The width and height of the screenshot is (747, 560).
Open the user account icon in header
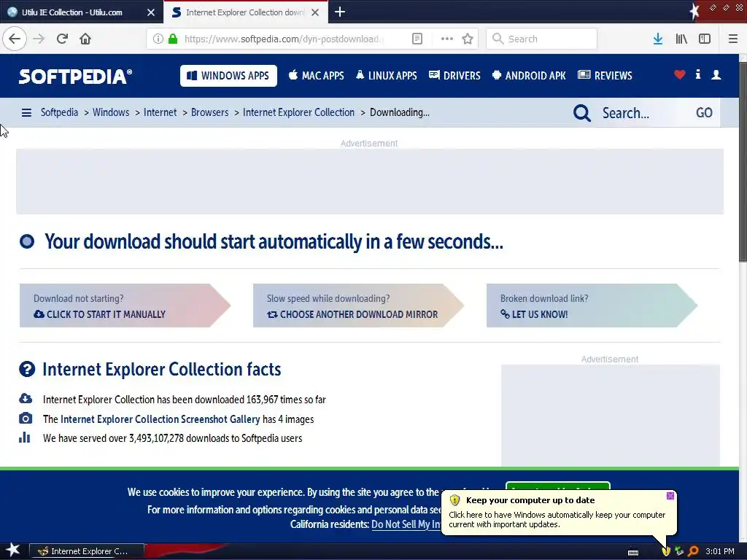716,75
